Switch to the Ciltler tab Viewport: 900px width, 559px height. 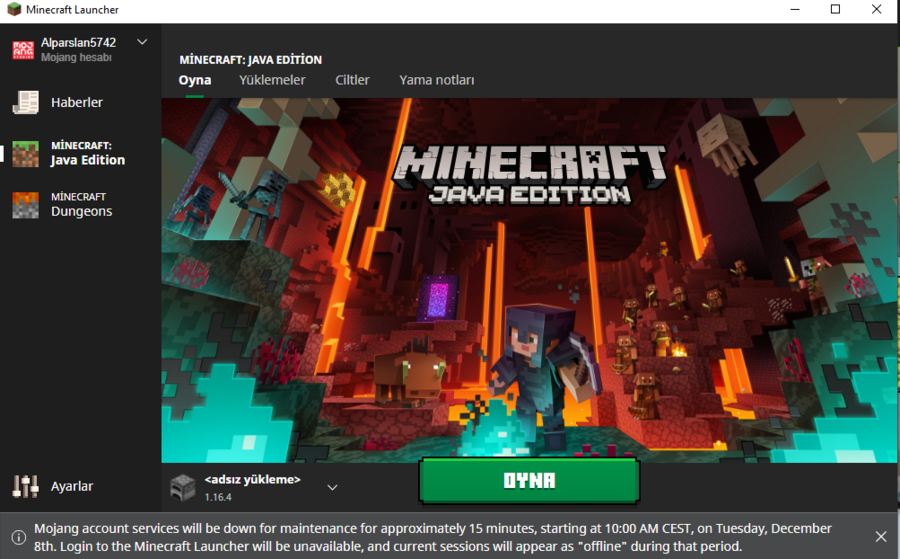point(352,80)
